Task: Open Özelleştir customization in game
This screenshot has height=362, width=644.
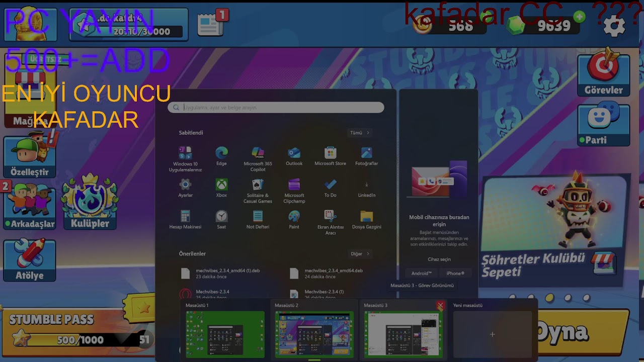Action: [x=29, y=157]
